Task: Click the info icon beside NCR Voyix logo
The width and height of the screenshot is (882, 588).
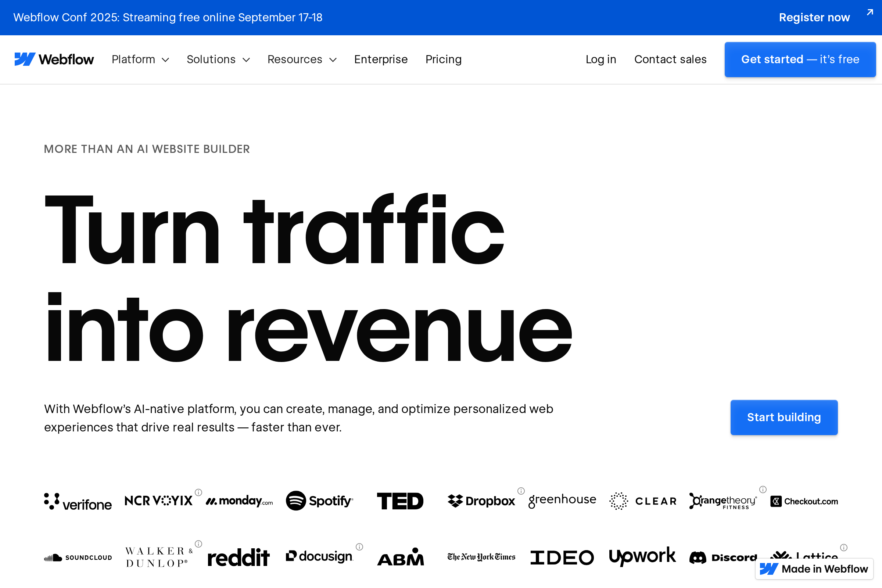Action: click(198, 492)
